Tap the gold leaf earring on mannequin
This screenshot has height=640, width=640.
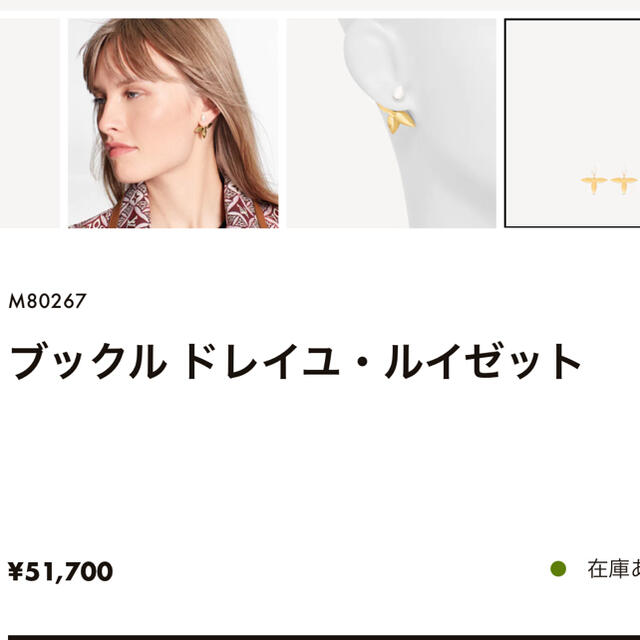pyautogui.click(x=396, y=119)
